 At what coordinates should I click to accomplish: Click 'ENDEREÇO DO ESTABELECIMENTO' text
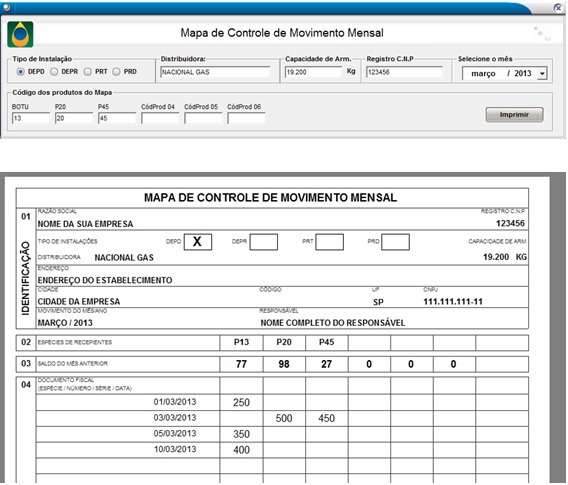tap(105, 280)
